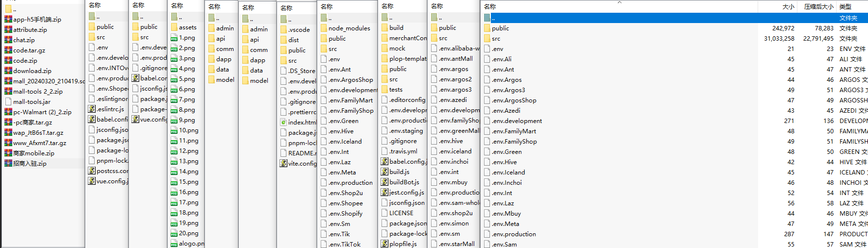Click the script icon beside postcss.con

coord(92,171)
